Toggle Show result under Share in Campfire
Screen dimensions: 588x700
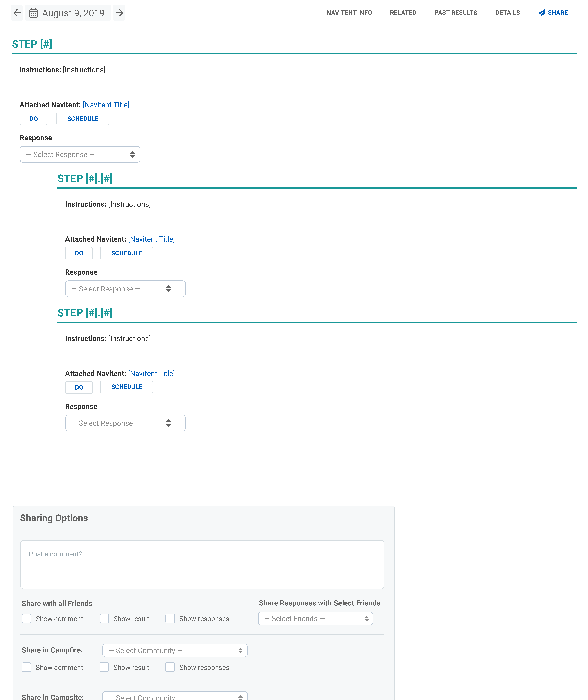(104, 667)
